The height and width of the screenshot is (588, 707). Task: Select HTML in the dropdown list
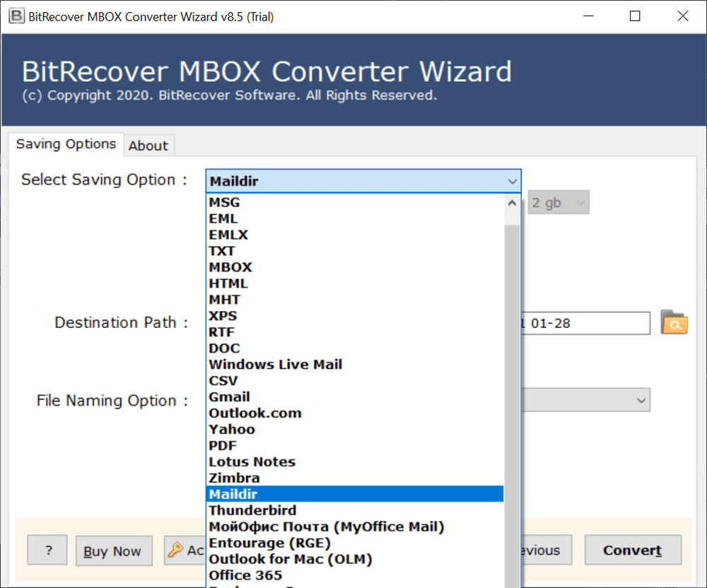(355, 283)
